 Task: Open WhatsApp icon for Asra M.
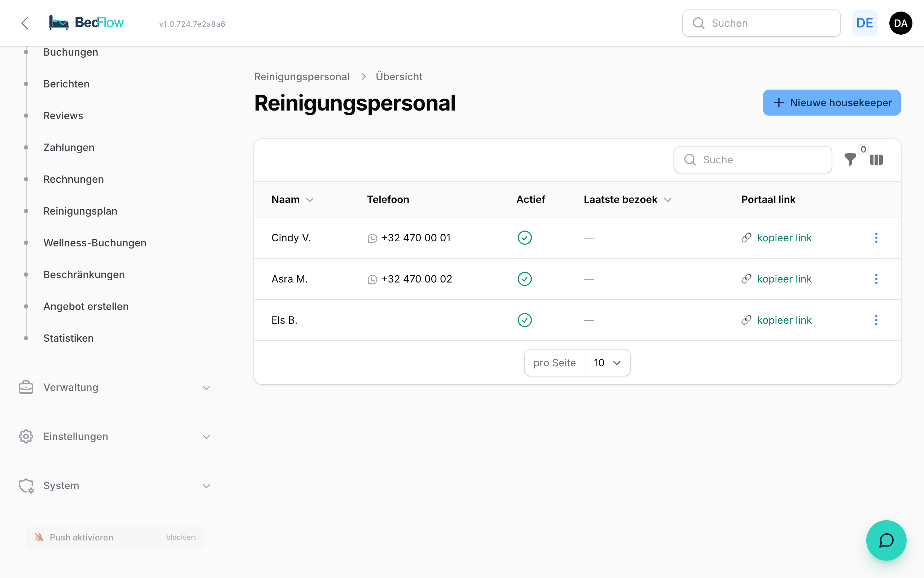point(372,280)
